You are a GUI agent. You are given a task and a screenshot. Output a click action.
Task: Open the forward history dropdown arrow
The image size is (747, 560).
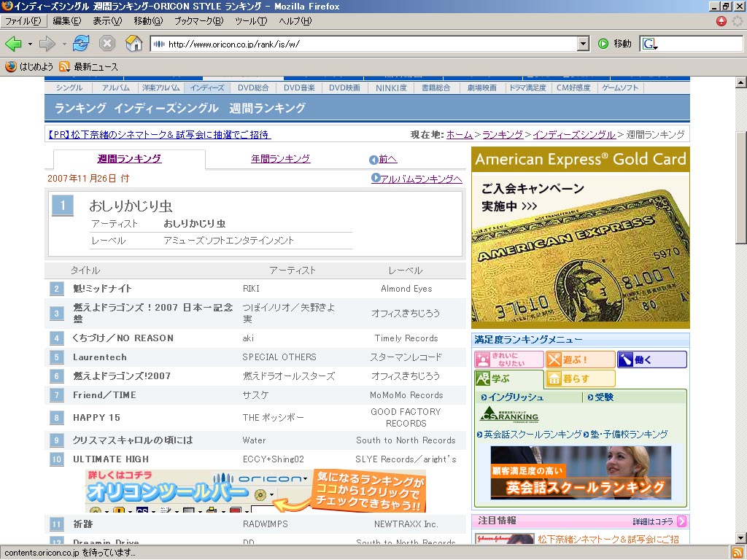64,44
